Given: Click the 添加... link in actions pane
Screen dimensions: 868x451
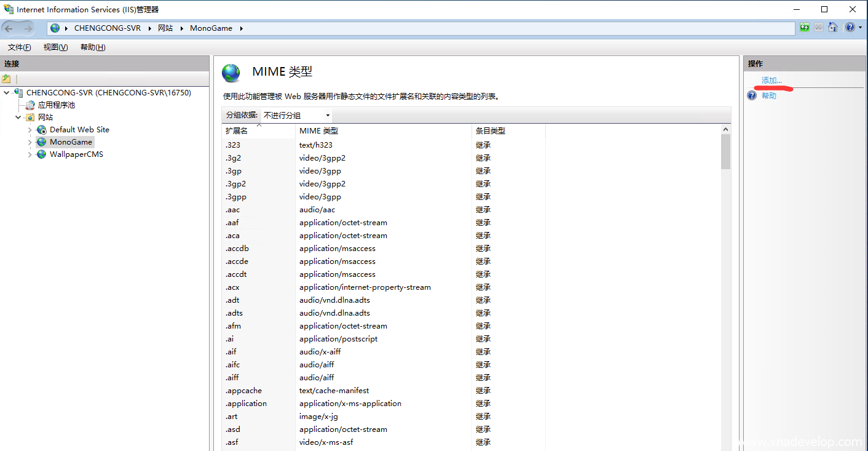Looking at the screenshot, I should 771,81.
